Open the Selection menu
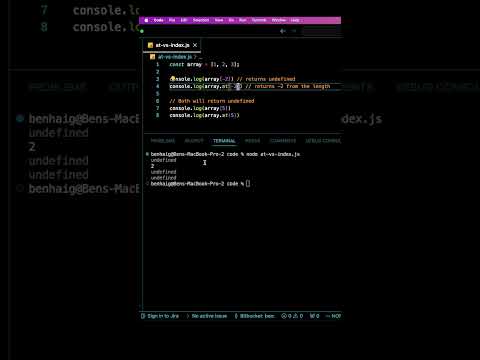The image size is (480, 360). click(x=201, y=20)
